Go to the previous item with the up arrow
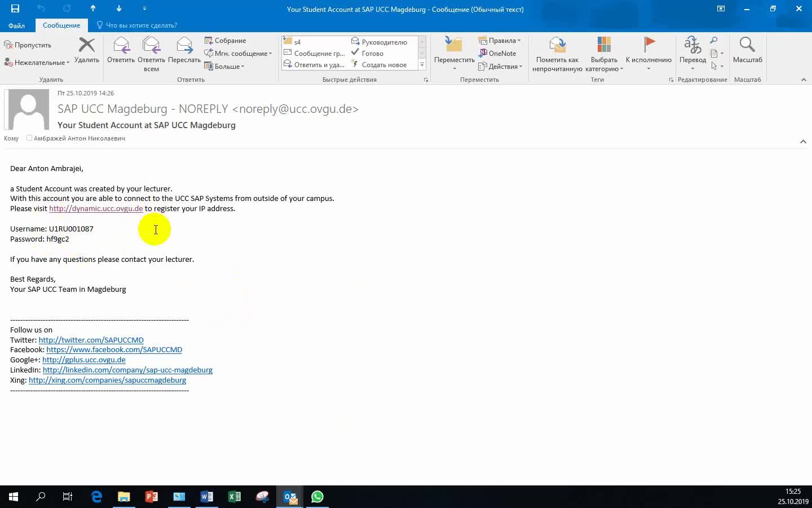812x508 pixels. [93, 8]
